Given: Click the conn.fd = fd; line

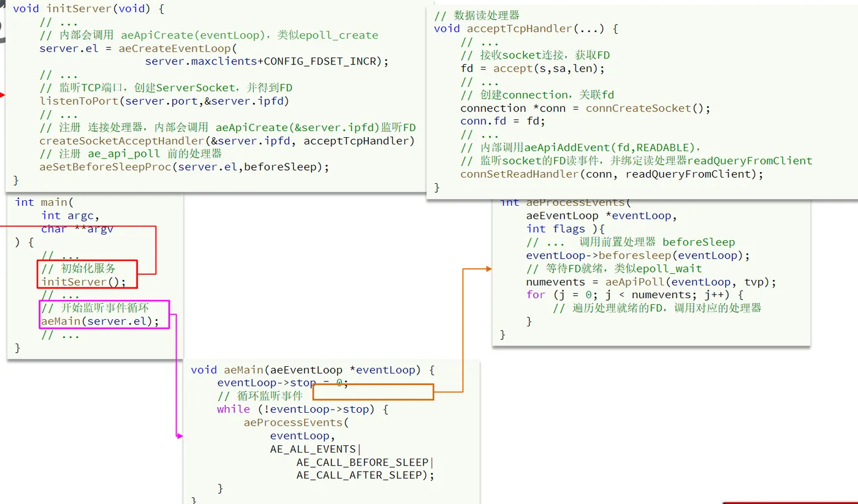Looking at the screenshot, I should tap(503, 121).
